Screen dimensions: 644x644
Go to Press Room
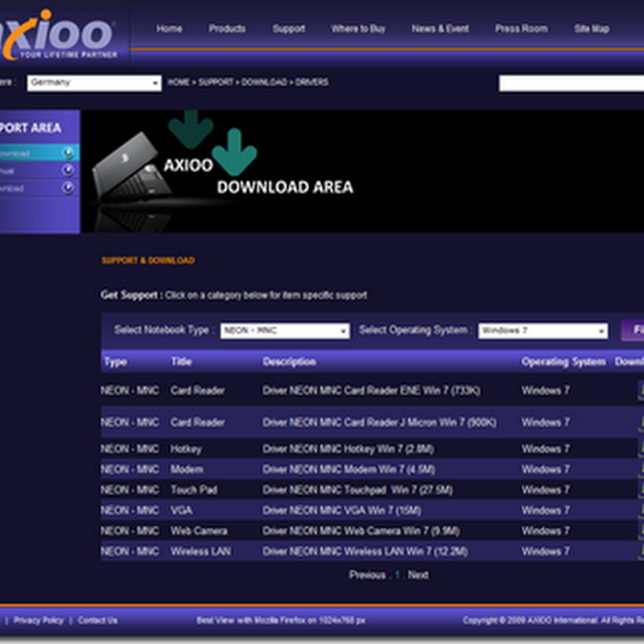pyautogui.click(x=521, y=29)
